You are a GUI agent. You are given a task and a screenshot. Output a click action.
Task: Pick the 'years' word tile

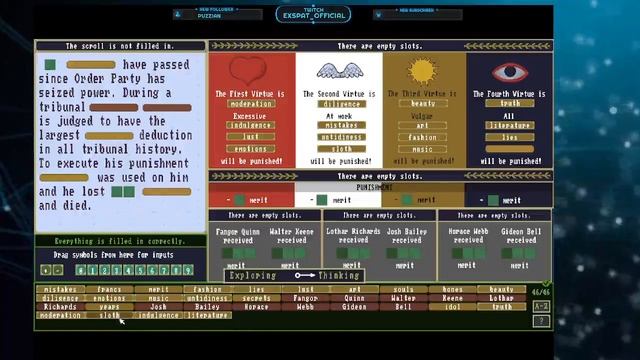click(109, 307)
